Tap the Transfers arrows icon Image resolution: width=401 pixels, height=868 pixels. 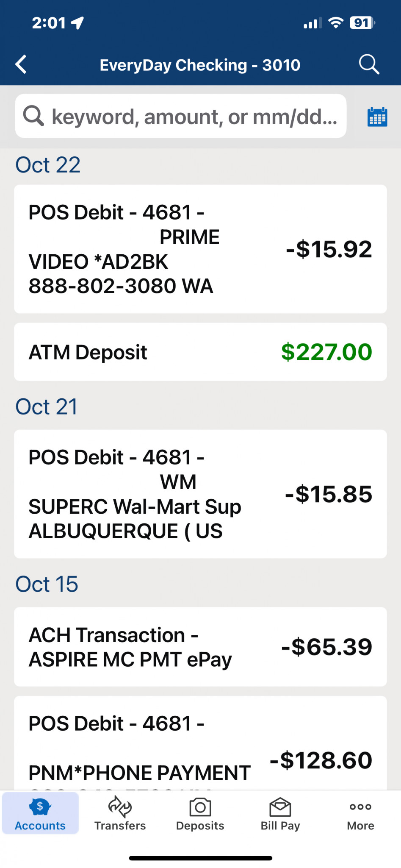[x=120, y=807]
